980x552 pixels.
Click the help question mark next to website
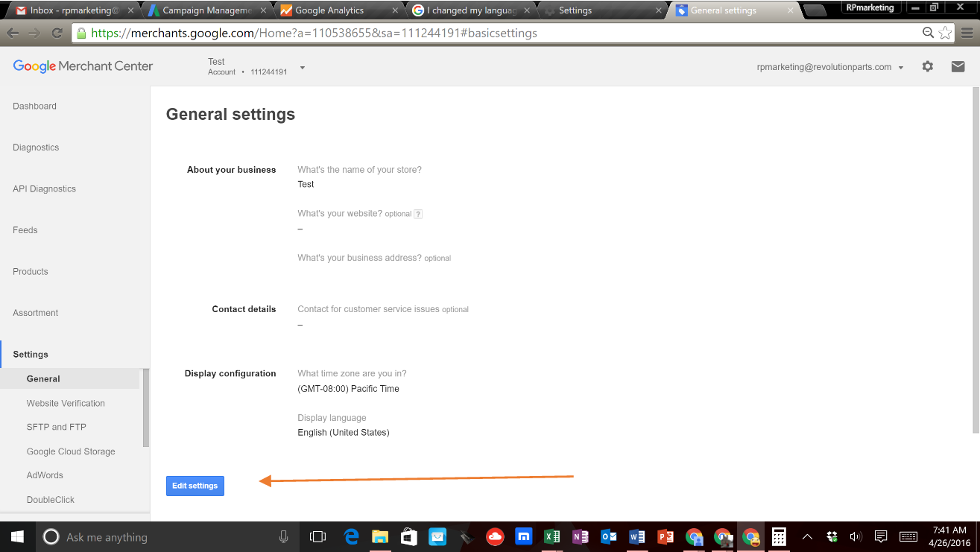coord(418,214)
